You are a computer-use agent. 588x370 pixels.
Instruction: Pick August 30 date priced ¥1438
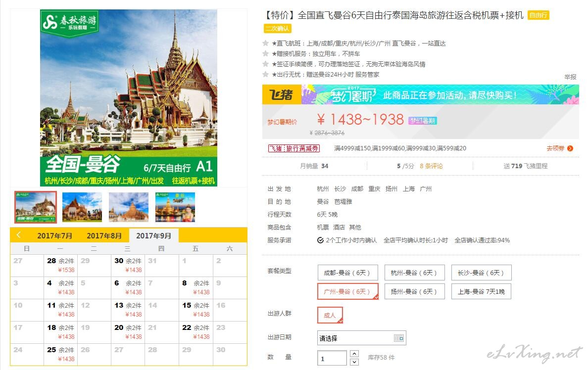click(x=128, y=266)
